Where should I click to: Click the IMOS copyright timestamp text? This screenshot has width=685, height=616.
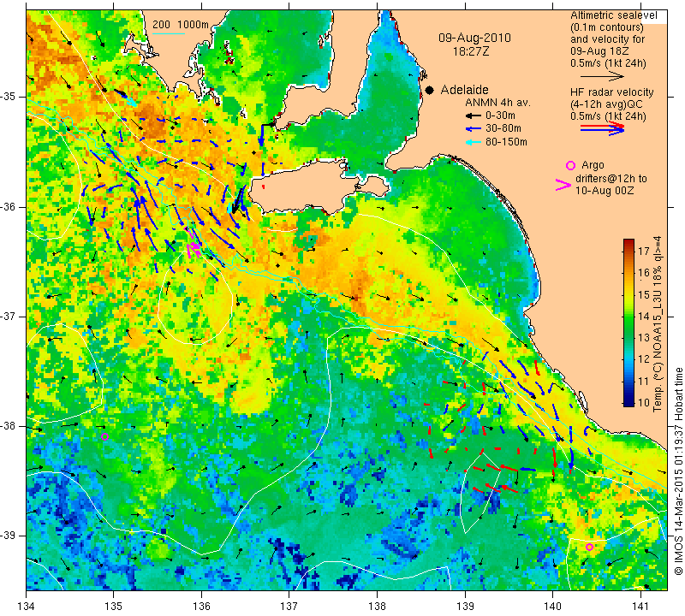pyautogui.click(x=678, y=471)
